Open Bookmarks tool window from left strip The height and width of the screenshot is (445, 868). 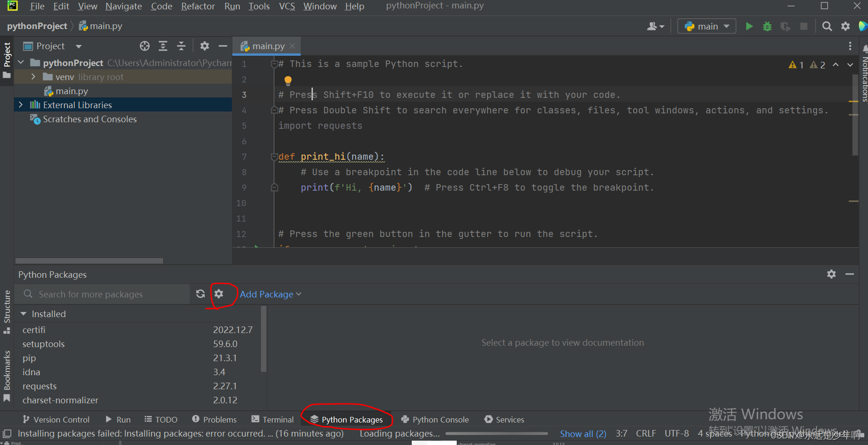[x=7, y=376]
